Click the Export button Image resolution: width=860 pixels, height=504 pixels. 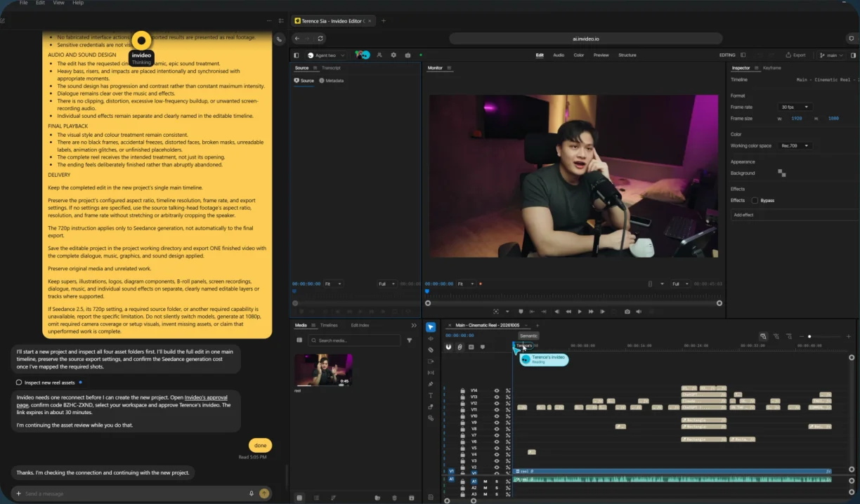[x=796, y=55]
